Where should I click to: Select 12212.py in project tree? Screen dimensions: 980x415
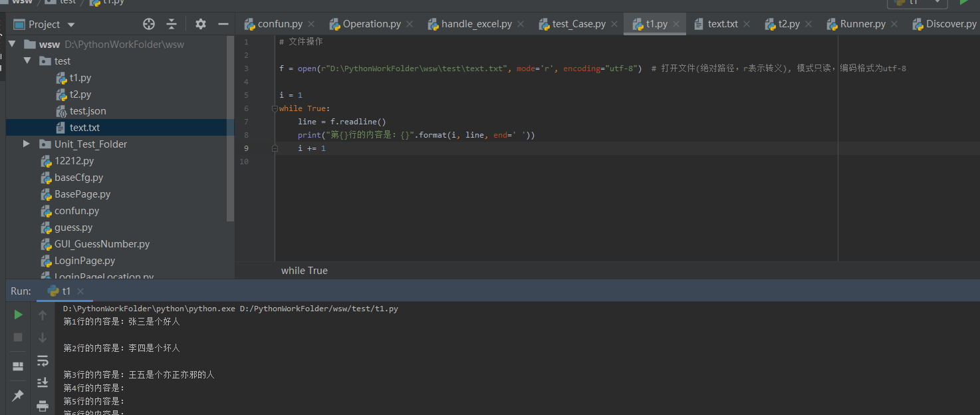(74, 161)
